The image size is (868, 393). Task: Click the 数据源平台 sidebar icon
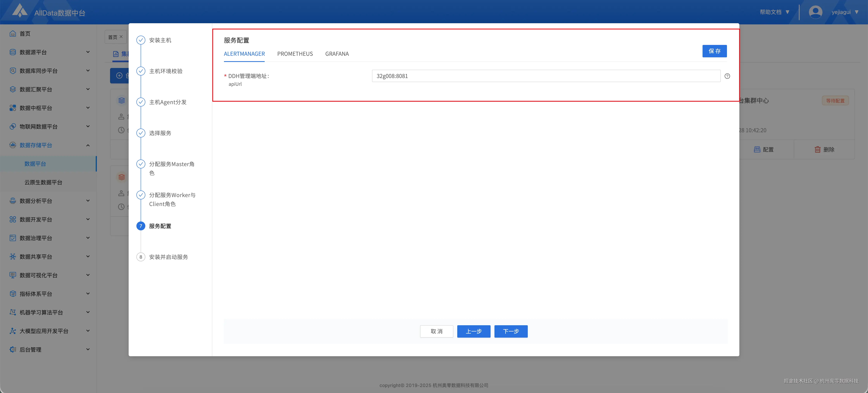(13, 52)
